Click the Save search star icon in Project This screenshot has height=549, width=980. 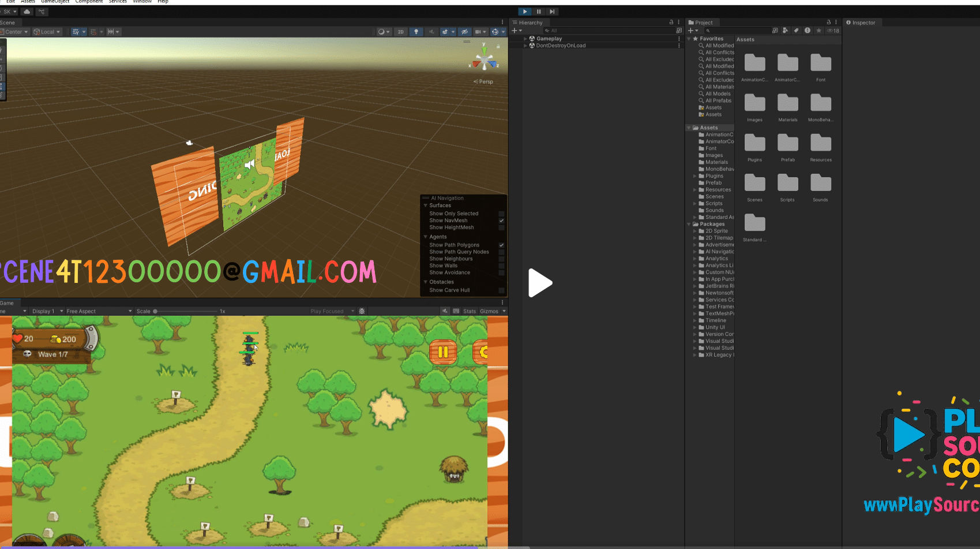click(x=818, y=31)
